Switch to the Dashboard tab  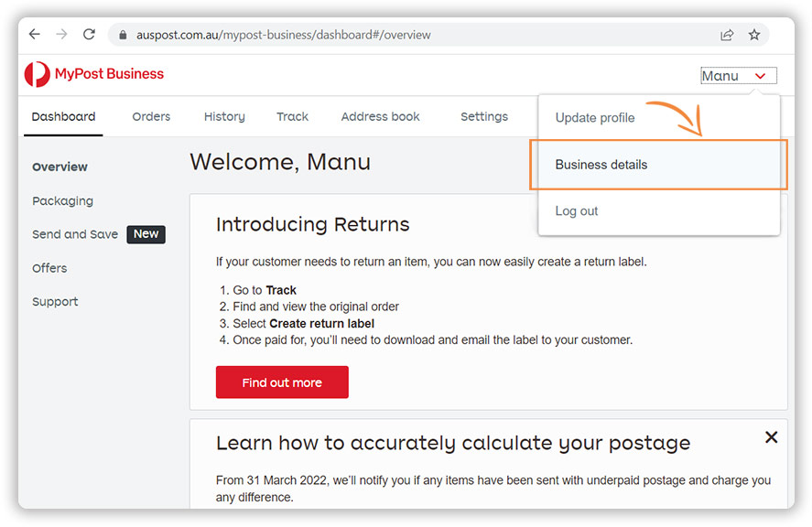63,116
